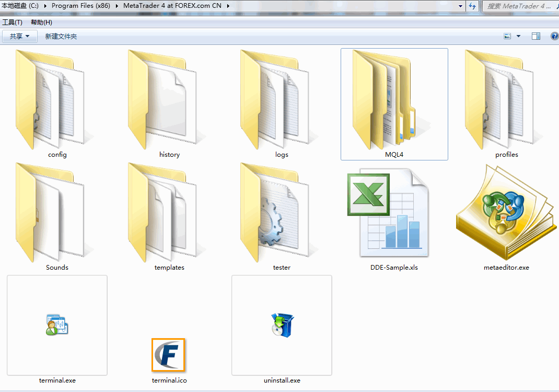
Task: Click the change view icon
Action: 507,36
